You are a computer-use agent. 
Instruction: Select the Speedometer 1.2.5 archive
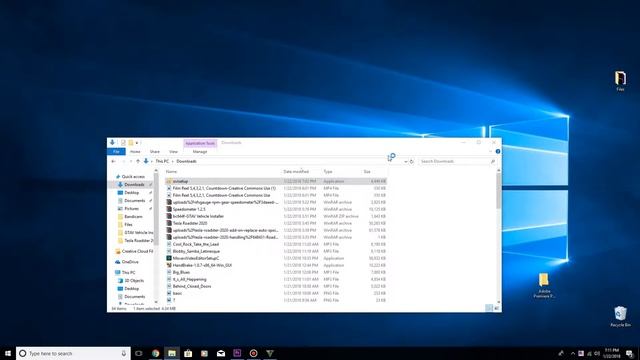[189, 209]
